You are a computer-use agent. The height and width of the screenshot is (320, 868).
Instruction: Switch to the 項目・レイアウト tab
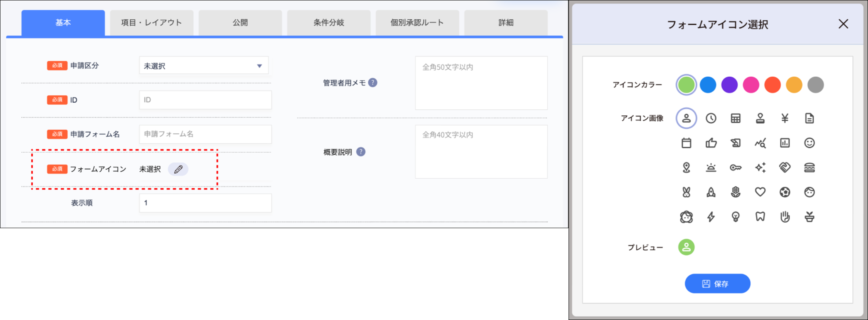(x=152, y=23)
